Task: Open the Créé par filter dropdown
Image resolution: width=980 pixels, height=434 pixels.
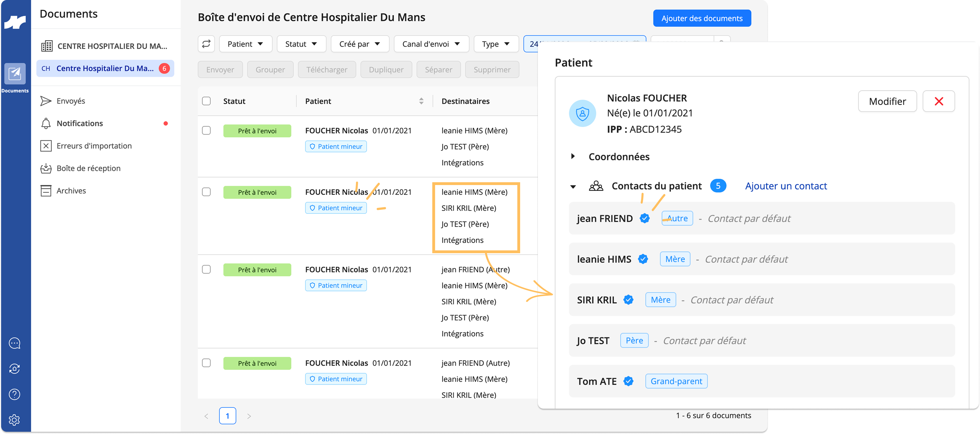Action: click(x=360, y=44)
